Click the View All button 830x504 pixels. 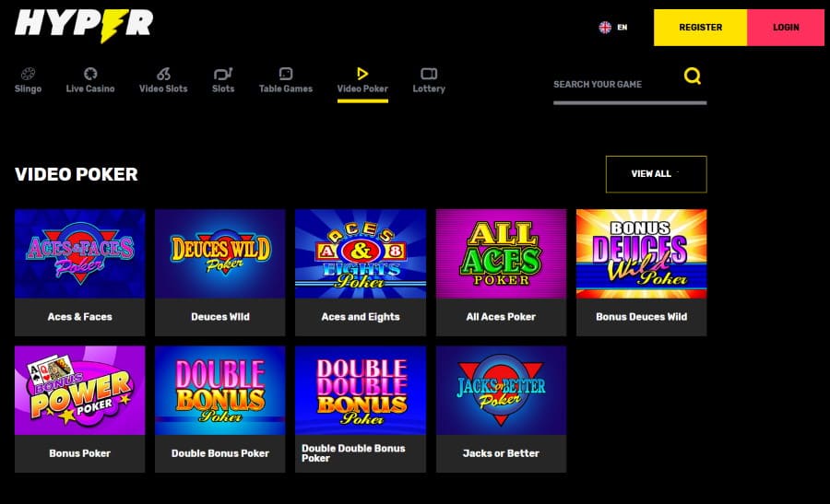656,174
